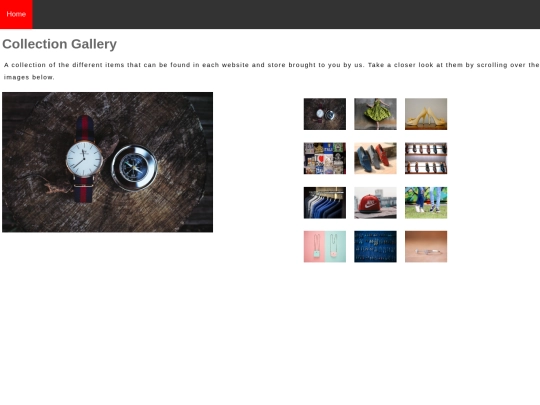The height and width of the screenshot is (405, 540).
Task: Select the shoe shelves thumbnail
Action: [426, 158]
